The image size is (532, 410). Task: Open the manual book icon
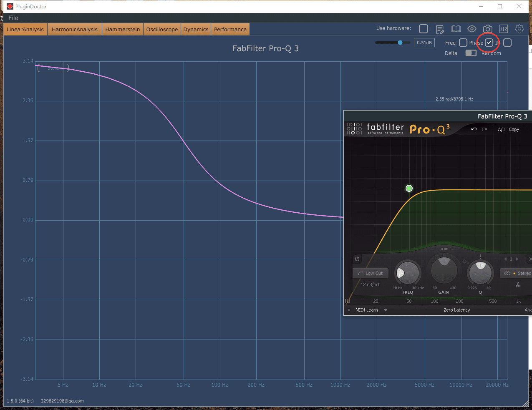pos(456,29)
